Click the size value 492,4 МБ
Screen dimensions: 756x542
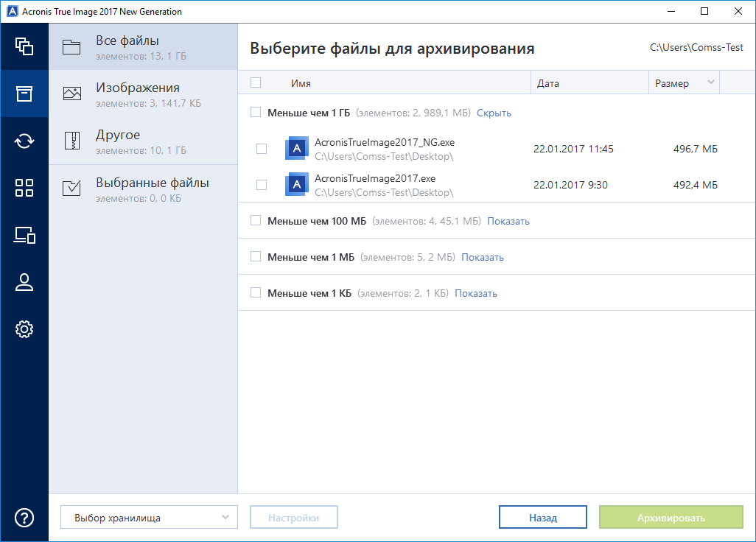(696, 185)
